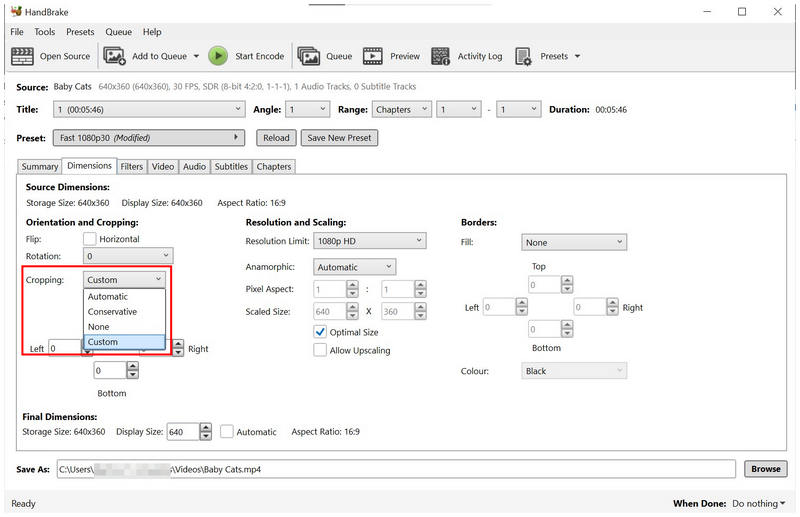This screenshot has height=517, width=800.
Task: Open the Help menu
Action: (152, 32)
